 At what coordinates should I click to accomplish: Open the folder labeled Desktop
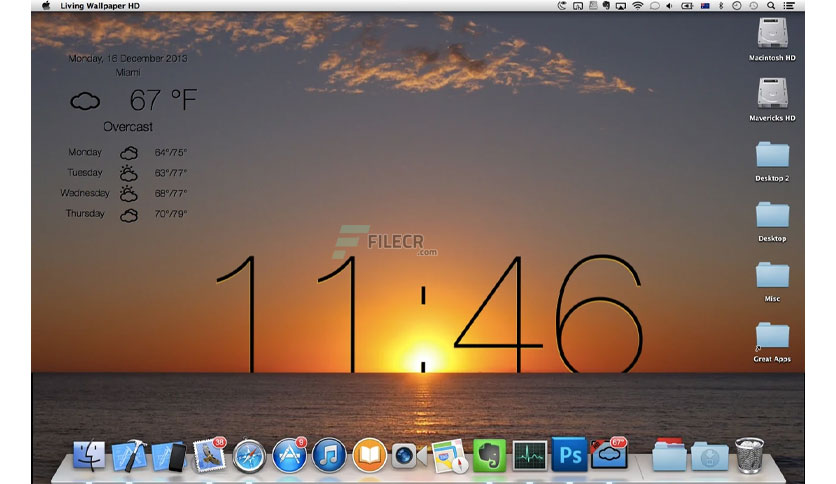click(x=772, y=221)
